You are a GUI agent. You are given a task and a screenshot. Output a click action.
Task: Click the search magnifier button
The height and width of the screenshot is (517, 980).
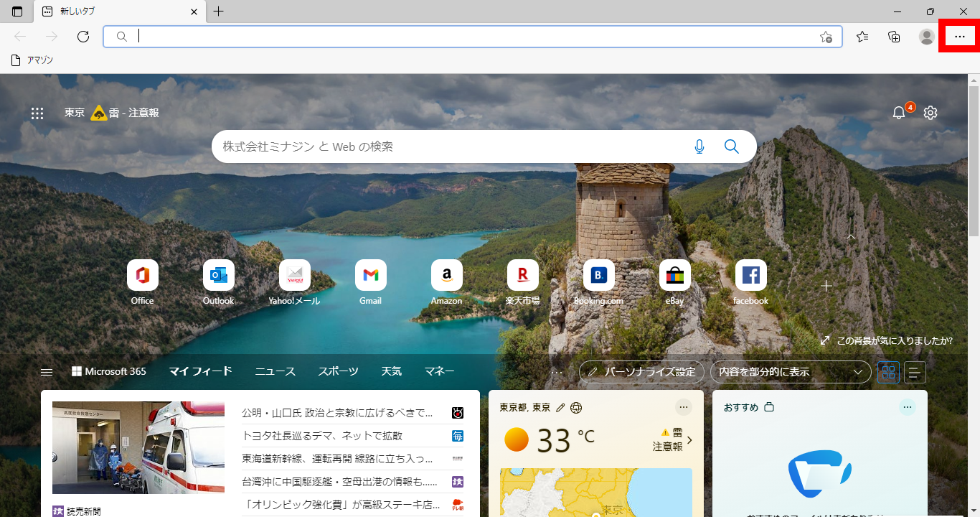point(732,146)
